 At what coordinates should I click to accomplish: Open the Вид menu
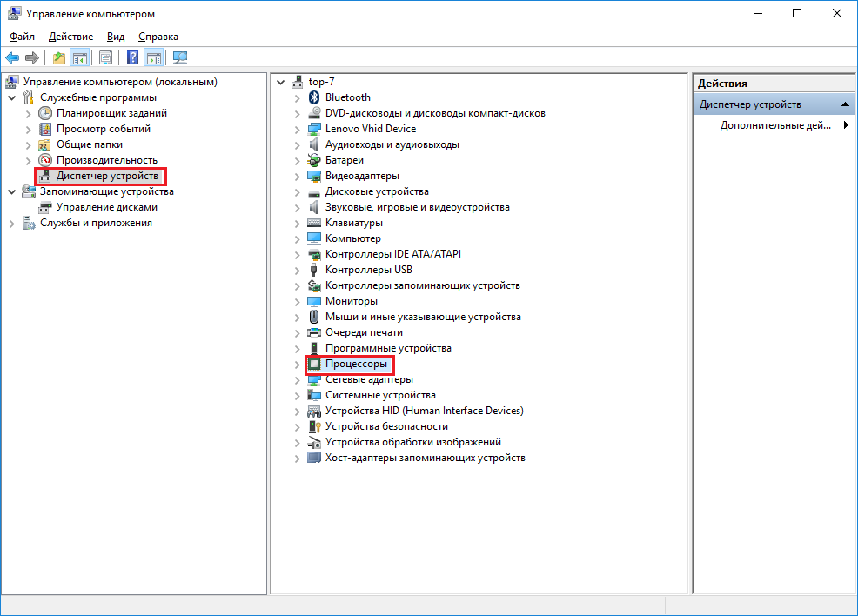(116, 37)
